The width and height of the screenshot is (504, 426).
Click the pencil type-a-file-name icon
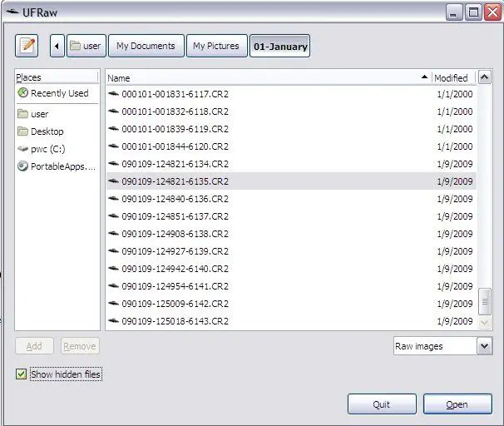pos(27,46)
